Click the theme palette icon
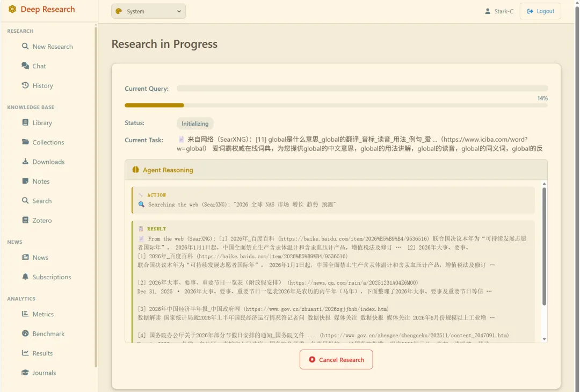 [x=119, y=11]
